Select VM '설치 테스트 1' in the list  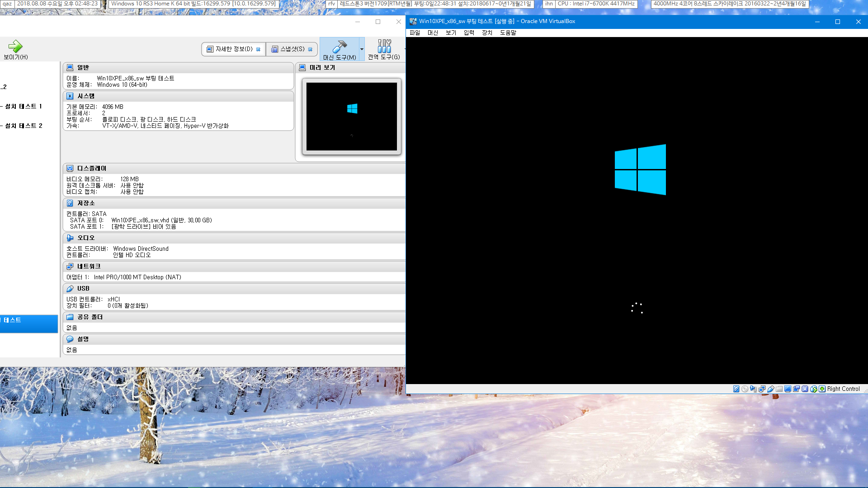(24, 106)
